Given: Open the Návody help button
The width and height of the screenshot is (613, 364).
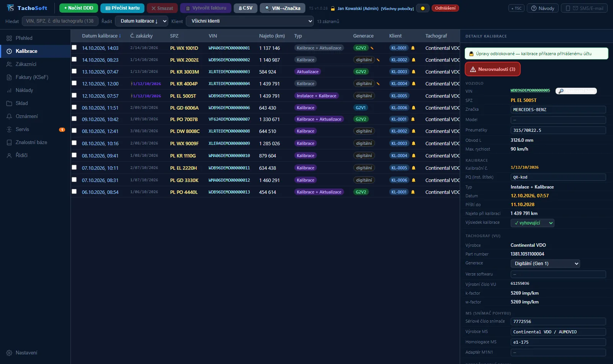Looking at the screenshot, I should click(543, 8).
